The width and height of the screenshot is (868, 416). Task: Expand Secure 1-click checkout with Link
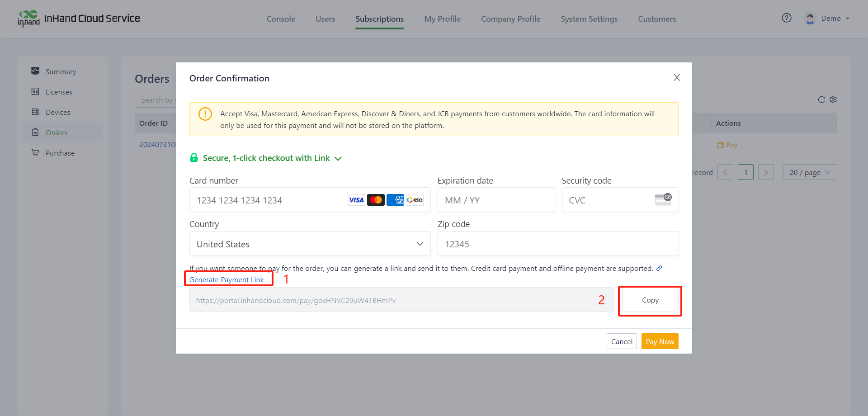point(338,158)
